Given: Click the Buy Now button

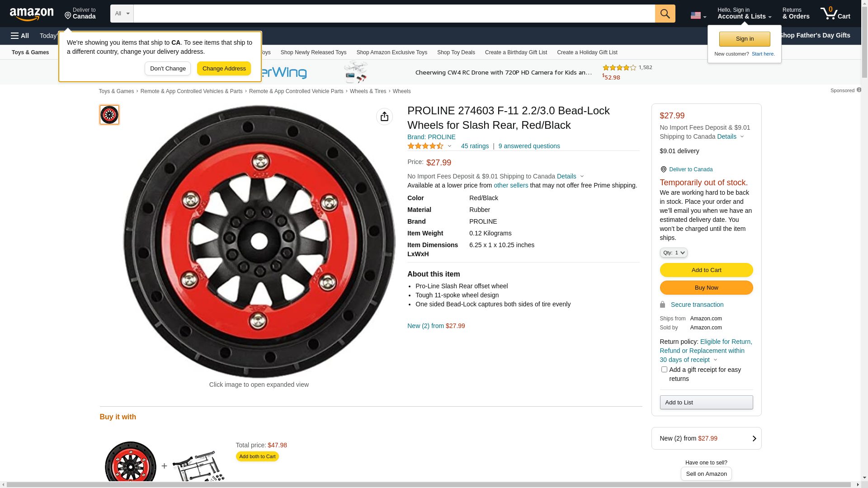Looking at the screenshot, I should pyautogui.click(x=706, y=288).
